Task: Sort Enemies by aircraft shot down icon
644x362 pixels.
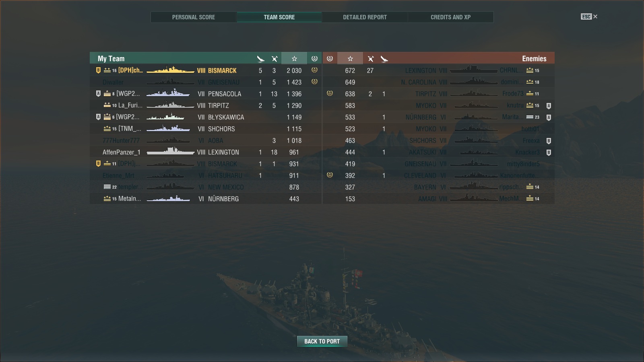Action: click(384, 59)
